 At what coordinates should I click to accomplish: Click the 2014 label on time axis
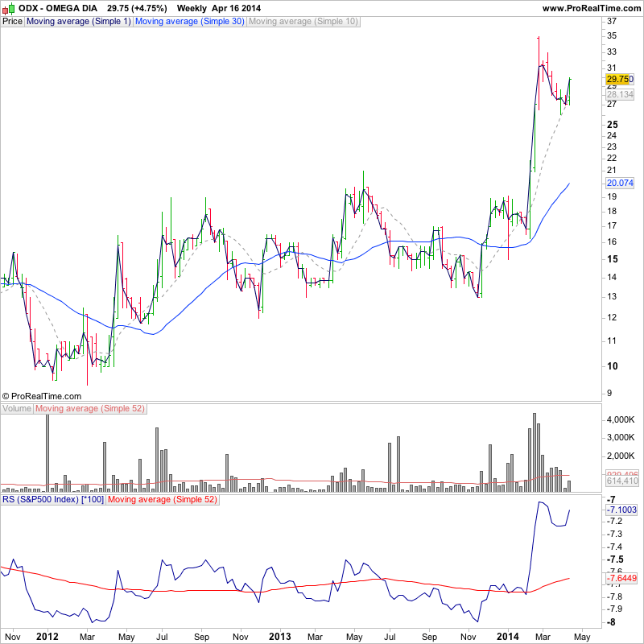(508, 637)
